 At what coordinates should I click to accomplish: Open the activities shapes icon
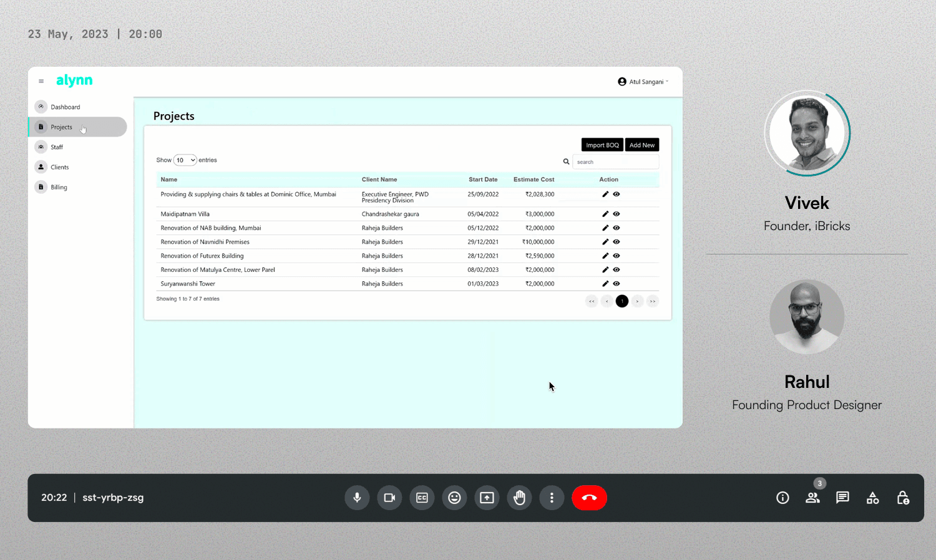pos(872,498)
